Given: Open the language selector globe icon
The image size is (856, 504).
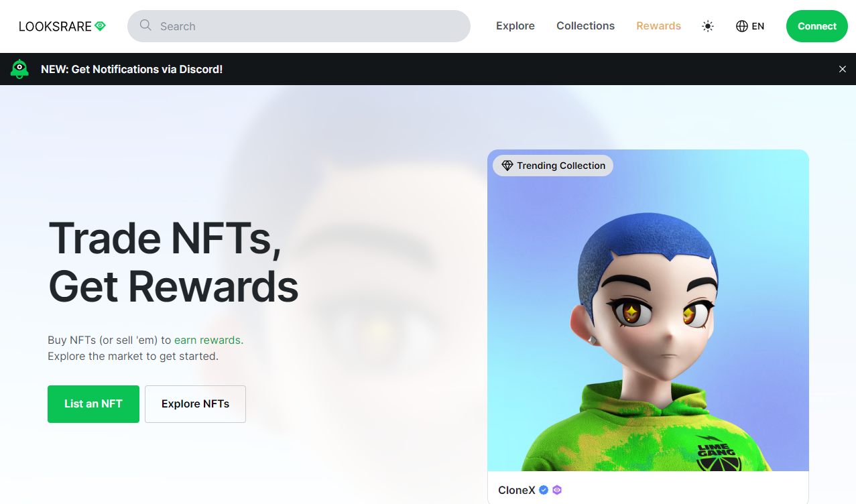Looking at the screenshot, I should pyautogui.click(x=742, y=26).
